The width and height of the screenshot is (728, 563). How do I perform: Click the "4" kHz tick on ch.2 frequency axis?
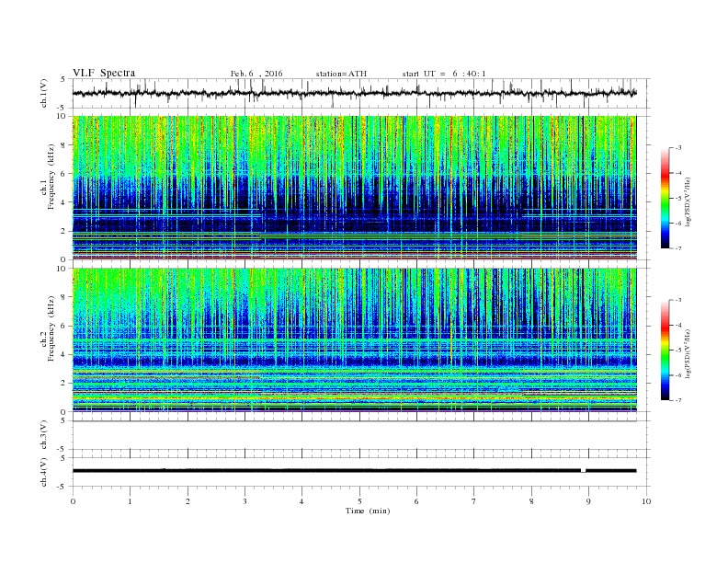pyautogui.click(x=64, y=354)
